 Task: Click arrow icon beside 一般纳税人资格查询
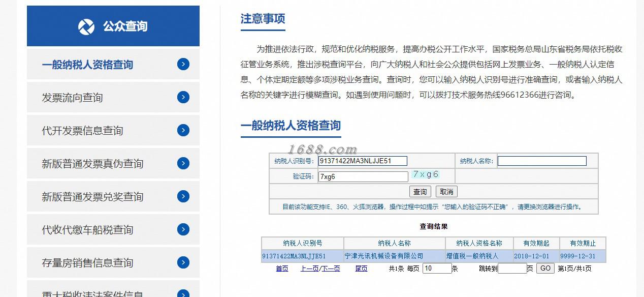click(x=183, y=64)
